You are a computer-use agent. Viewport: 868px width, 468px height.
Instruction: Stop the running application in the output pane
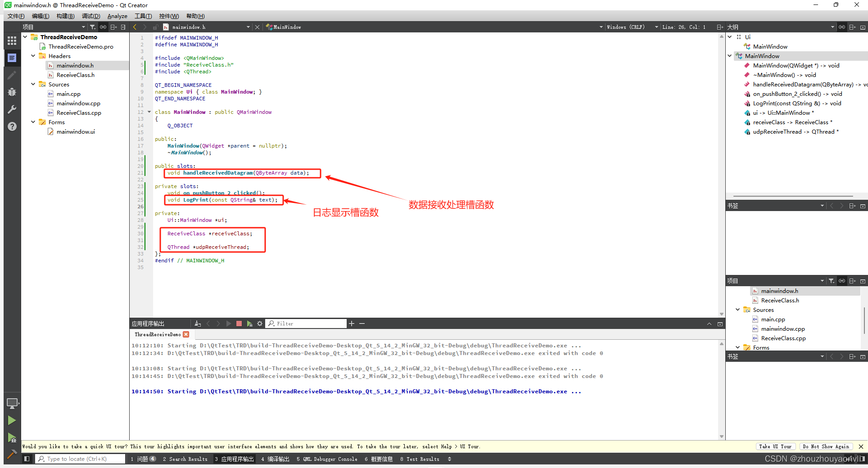pos(239,323)
